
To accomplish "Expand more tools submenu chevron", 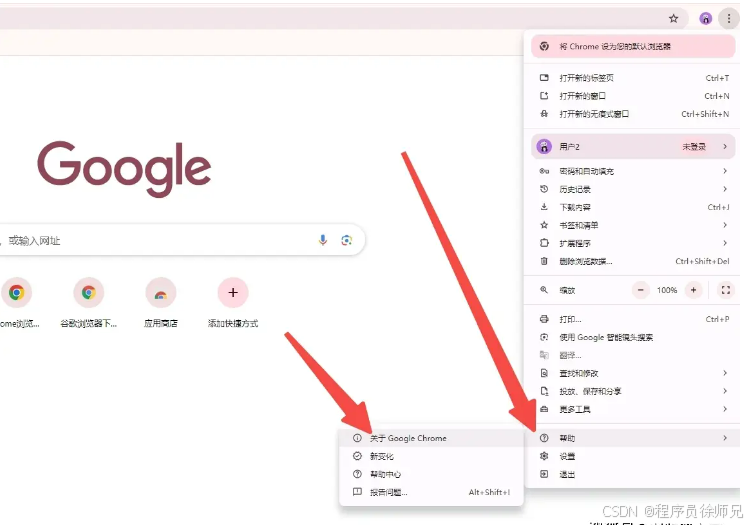I will (725, 409).
